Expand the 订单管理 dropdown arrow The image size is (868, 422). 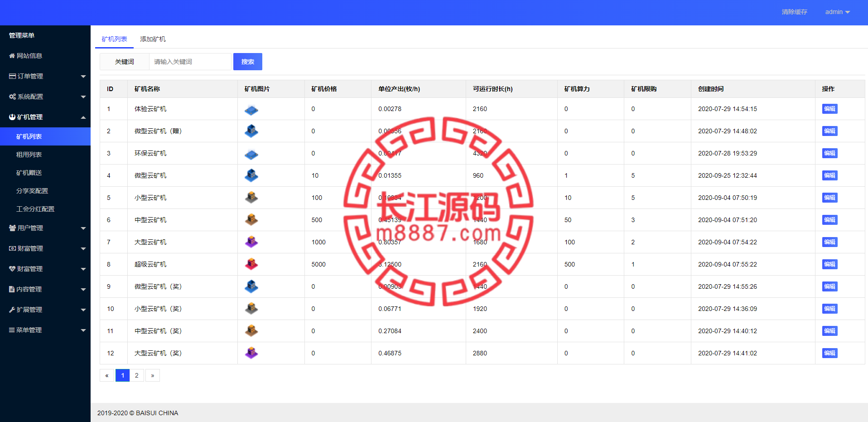83,77
